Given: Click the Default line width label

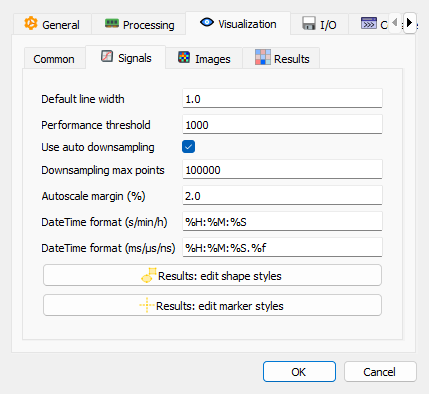Looking at the screenshot, I should click(83, 99).
